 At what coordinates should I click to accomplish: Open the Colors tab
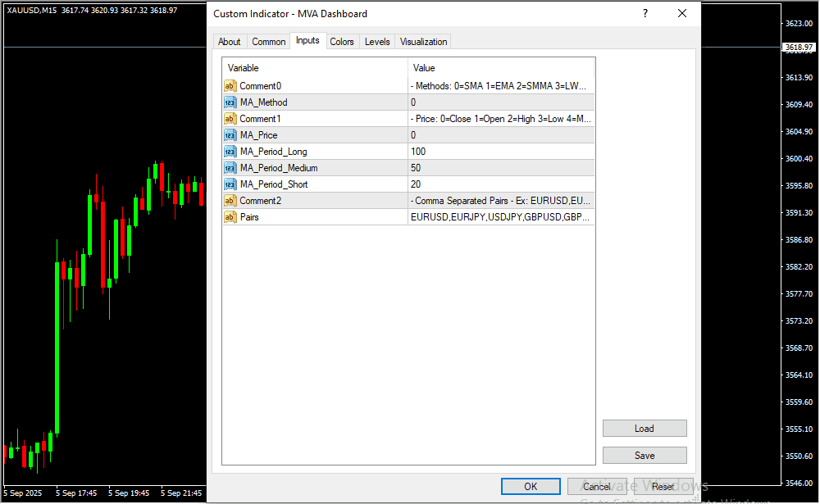pos(341,42)
